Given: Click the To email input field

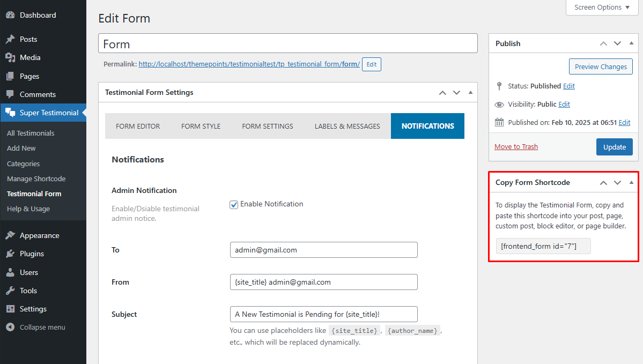Looking at the screenshot, I should (323, 250).
